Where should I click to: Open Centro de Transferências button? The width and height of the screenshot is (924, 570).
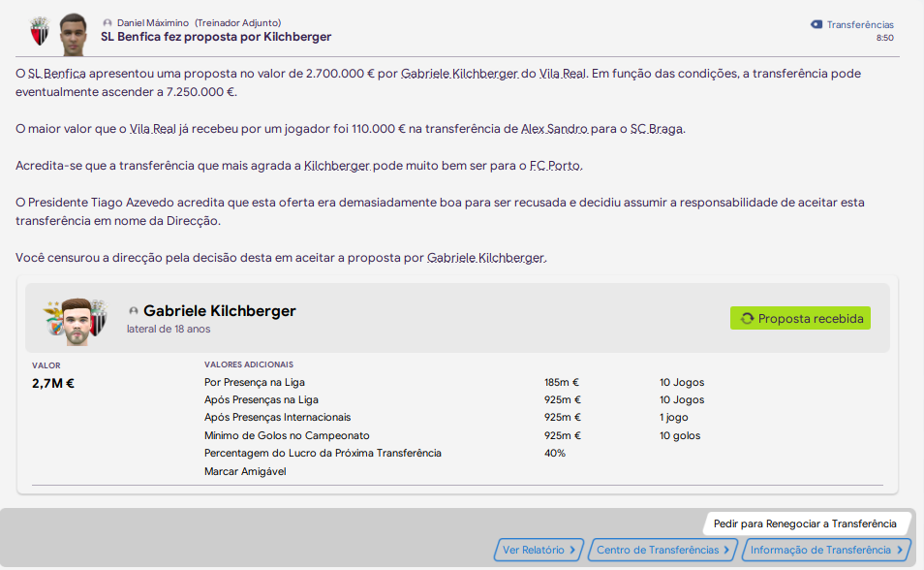pyautogui.click(x=662, y=550)
